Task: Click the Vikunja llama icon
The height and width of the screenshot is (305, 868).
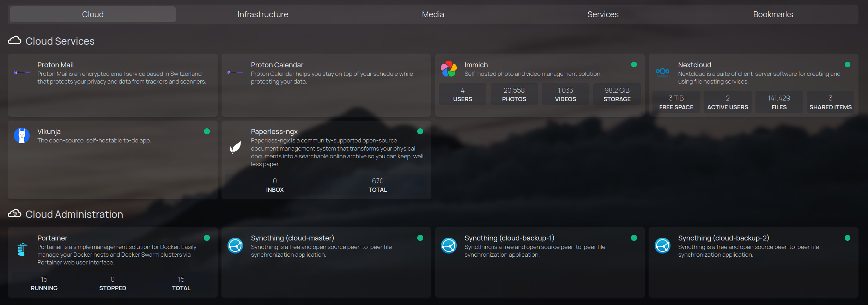Action: tap(22, 135)
